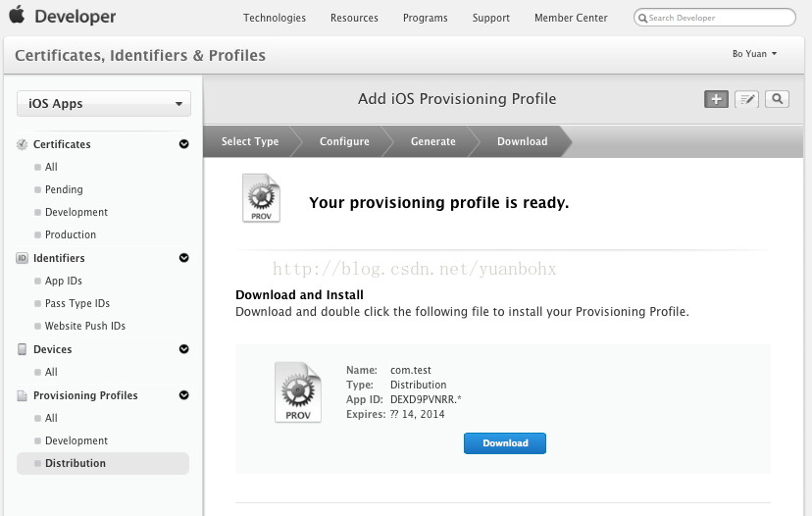Click the magnifier search profiles icon
This screenshot has height=516, width=812.
pyautogui.click(x=777, y=99)
